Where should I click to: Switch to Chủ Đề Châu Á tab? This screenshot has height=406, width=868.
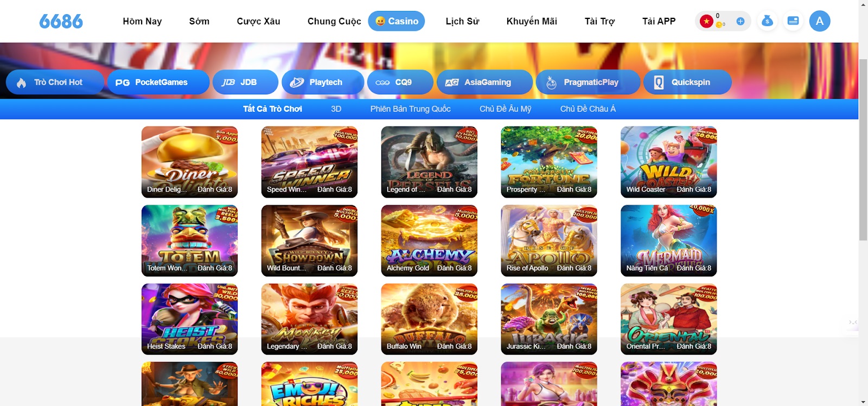(x=588, y=109)
